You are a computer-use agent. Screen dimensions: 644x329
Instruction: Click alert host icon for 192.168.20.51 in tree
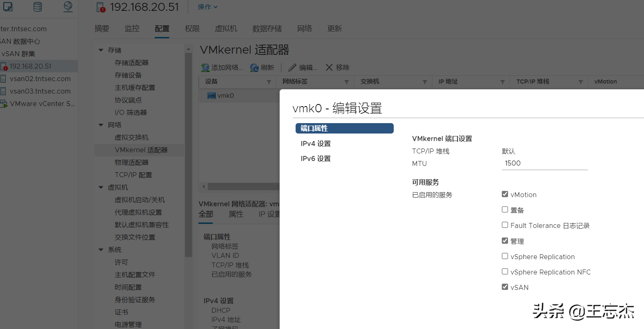click(4, 67)
